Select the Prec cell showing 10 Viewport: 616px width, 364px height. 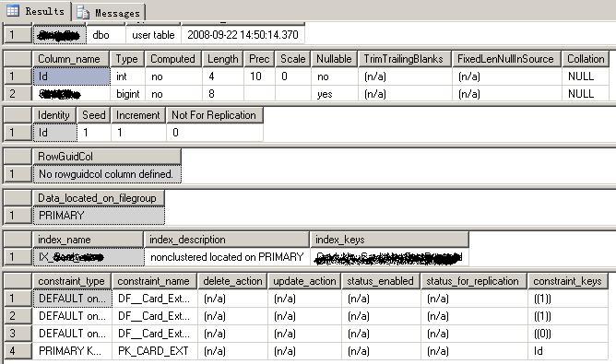pyautogui.click(x=259, y=76)
